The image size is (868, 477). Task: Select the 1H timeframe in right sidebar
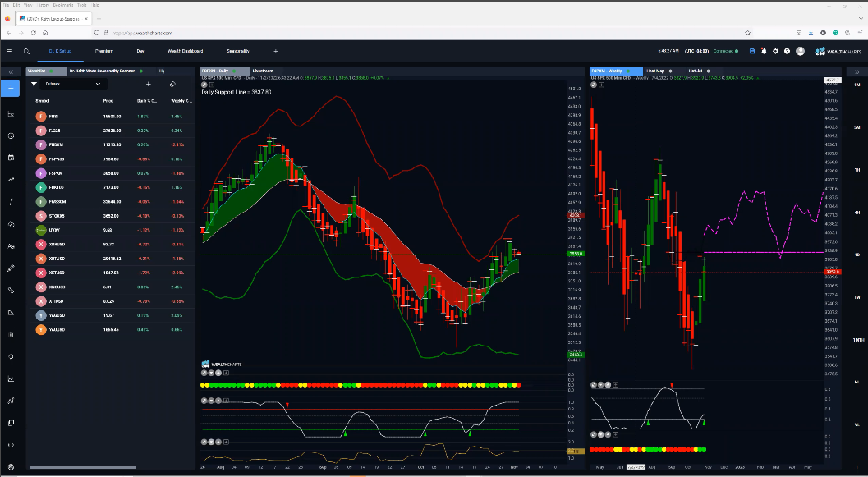coord(857,170)
